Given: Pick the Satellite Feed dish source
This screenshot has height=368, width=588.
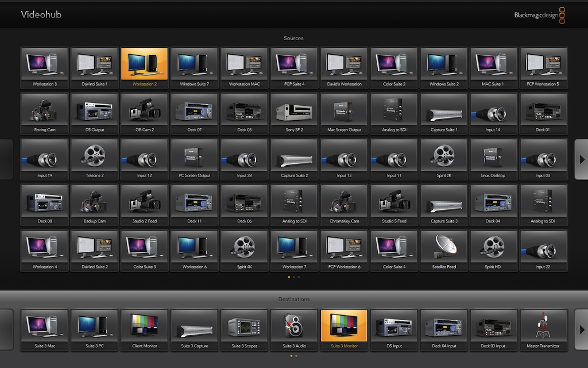Looking at the screenshot, I should 444,250.
